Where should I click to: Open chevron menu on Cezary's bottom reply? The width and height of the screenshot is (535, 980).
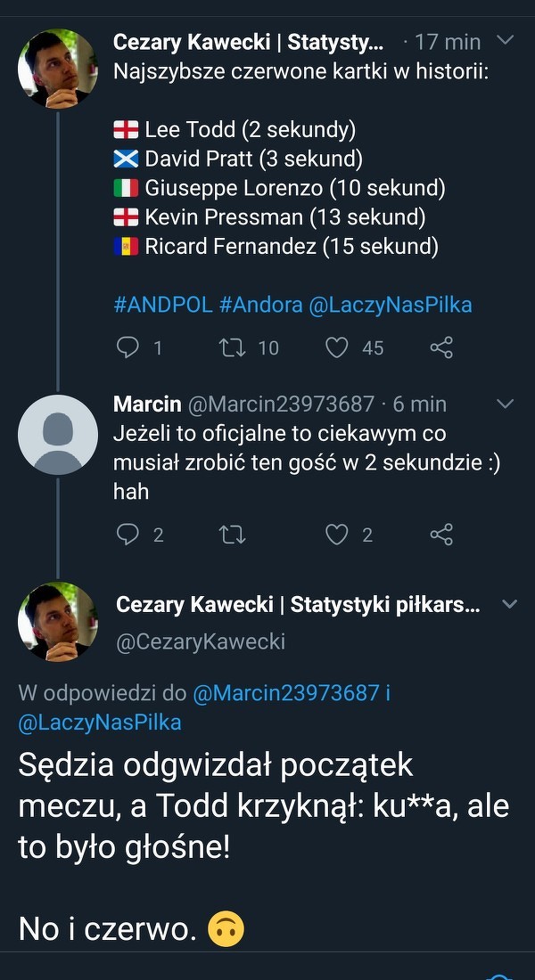pyautogui.click(x=510, y=604)
